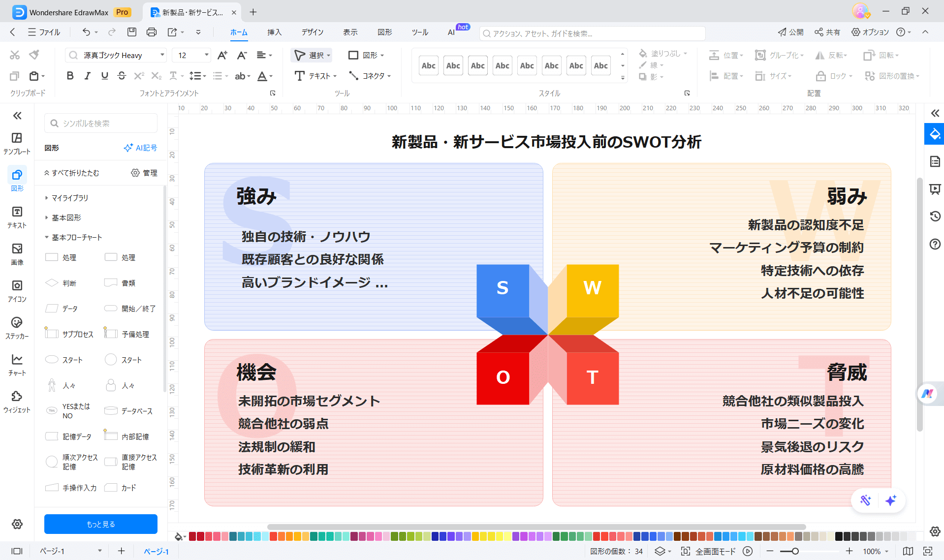Toggle underline formatting
Viewport: 944px width, 560px height.
(x=104, y=75)
